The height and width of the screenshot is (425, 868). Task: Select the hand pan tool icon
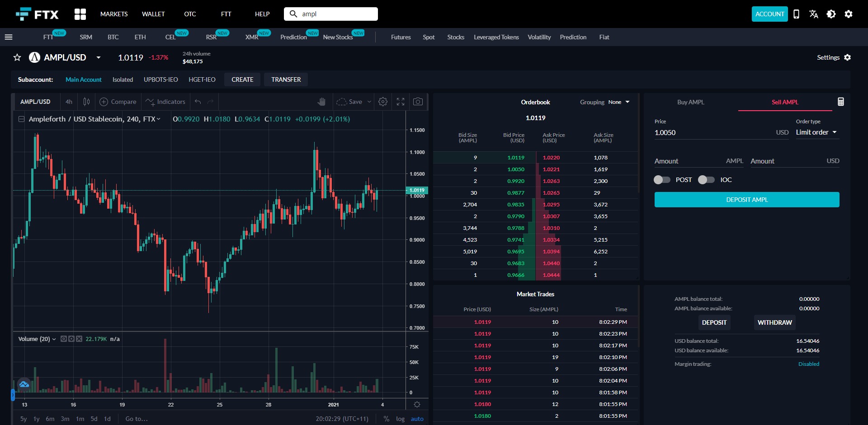click(x=321, y=102)
